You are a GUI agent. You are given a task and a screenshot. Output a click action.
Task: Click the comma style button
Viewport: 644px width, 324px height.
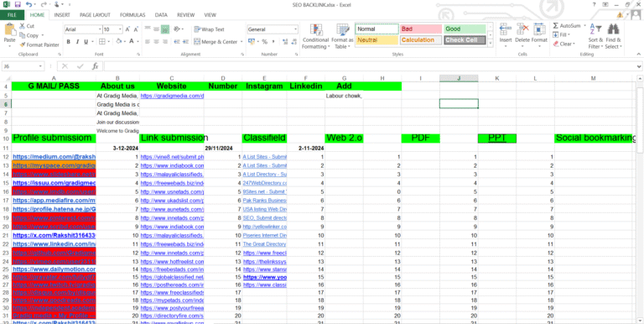(273, 41)
